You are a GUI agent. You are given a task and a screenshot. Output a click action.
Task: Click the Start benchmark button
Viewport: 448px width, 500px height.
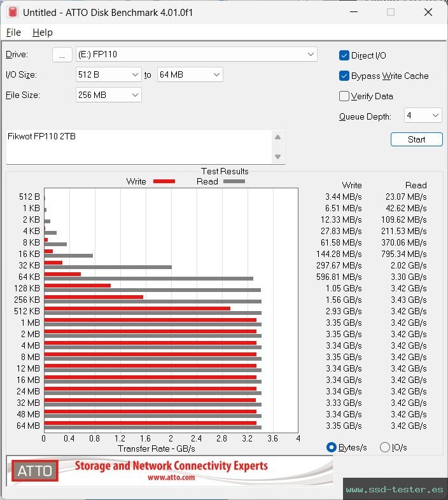tap(416, 139)
